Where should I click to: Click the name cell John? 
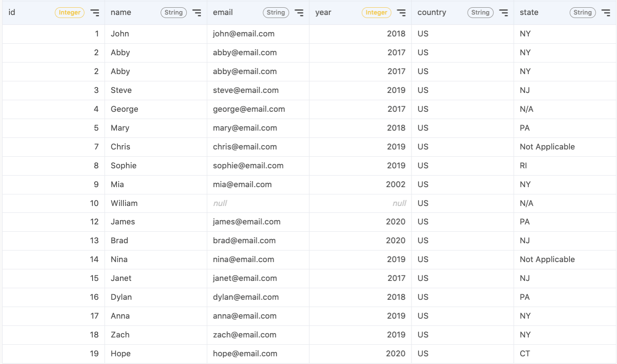(x=156, y=34)
